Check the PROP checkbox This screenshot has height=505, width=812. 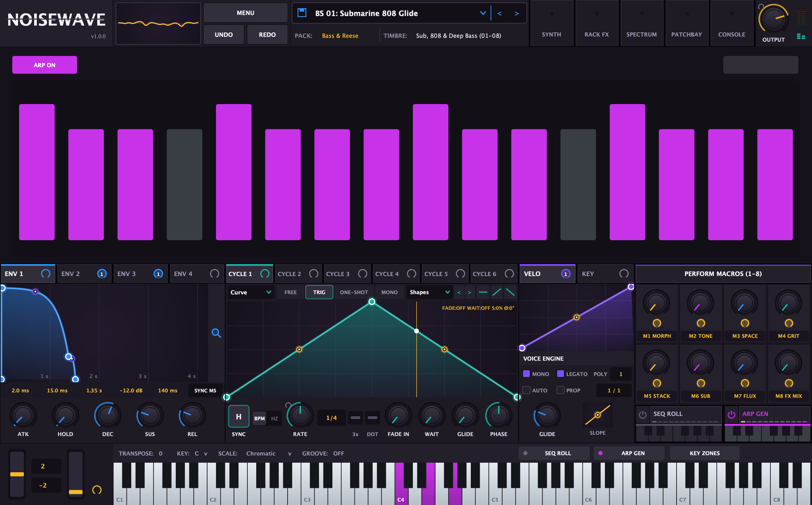coord(561,390)
